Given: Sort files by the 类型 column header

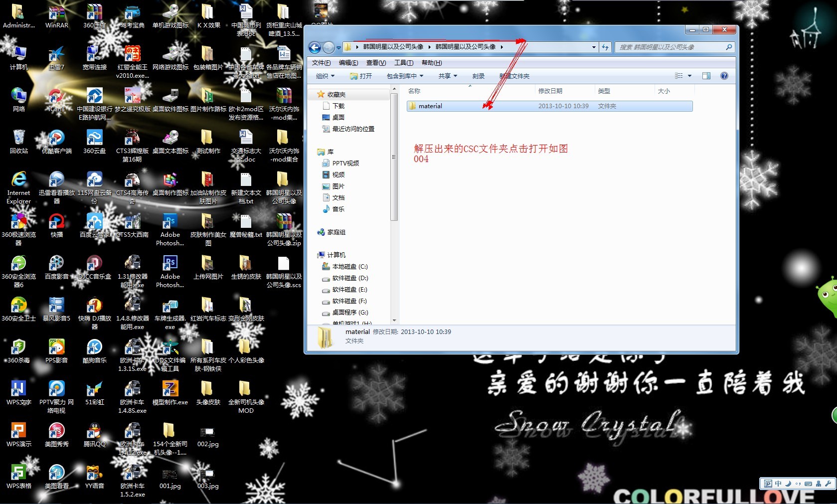Looking at the screenshot, I should point(625,91).
